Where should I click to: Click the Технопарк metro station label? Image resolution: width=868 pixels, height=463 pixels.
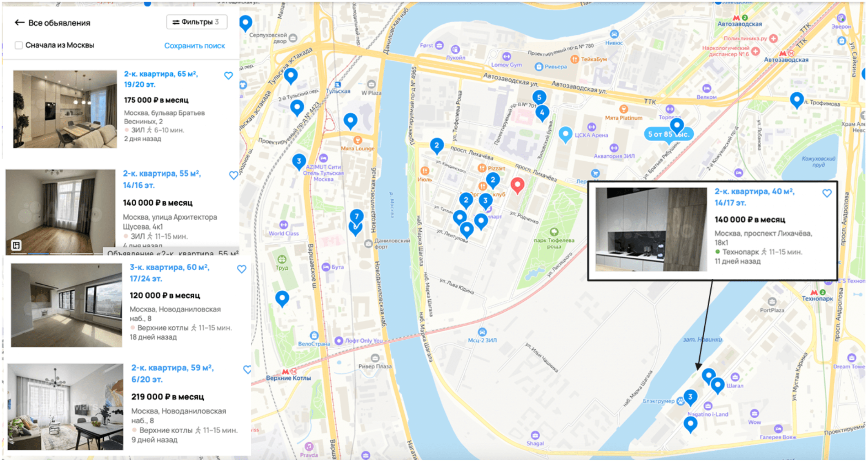[x=817, y=298]
